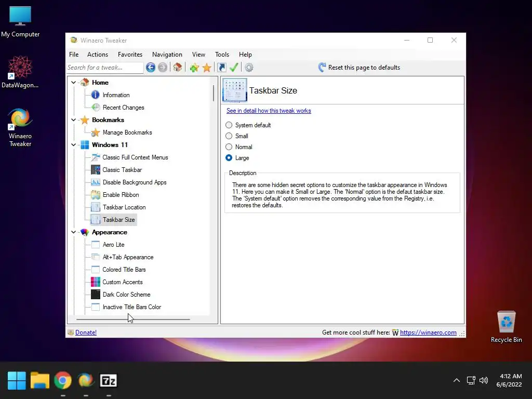Open 7-Zip from the taskbar
Image resolution: width=532 pixels, height=399 pixels.
coord(108,380)
